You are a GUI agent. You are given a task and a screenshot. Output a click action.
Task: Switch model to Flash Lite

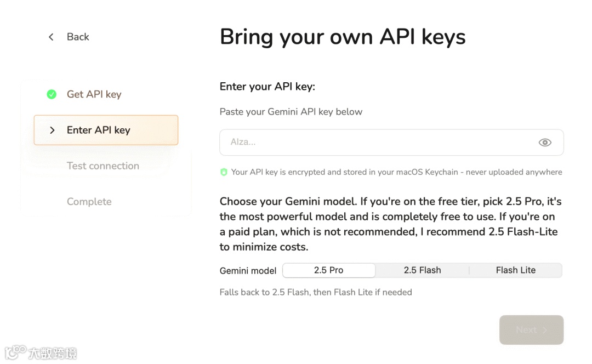pos(516,270)
